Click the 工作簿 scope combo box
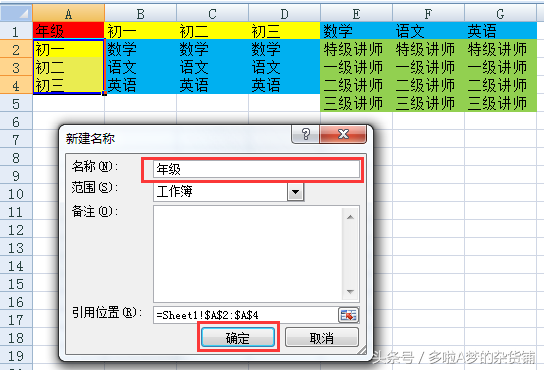Screen dimensions: 544x370 [x=228, y=192]
